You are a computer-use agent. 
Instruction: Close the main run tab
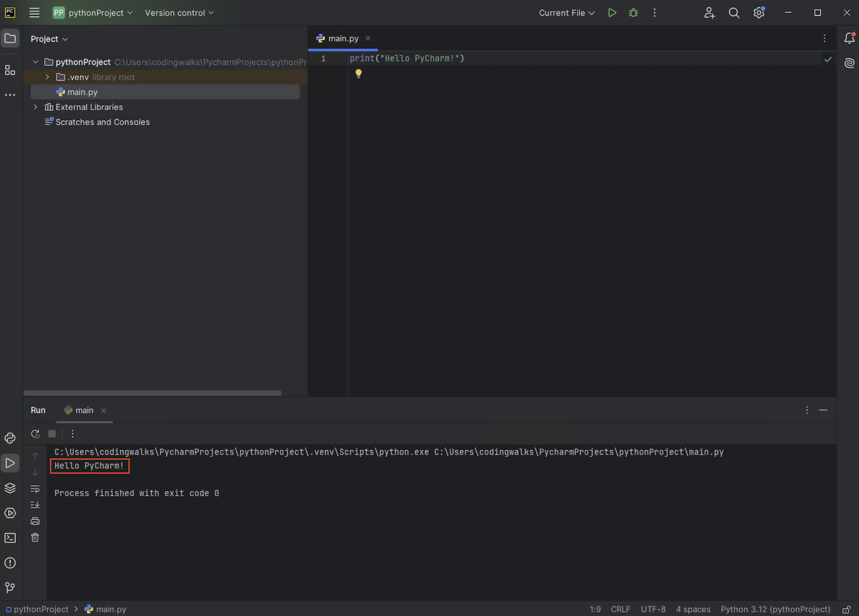pyautogui.click(x=103, y=411)
